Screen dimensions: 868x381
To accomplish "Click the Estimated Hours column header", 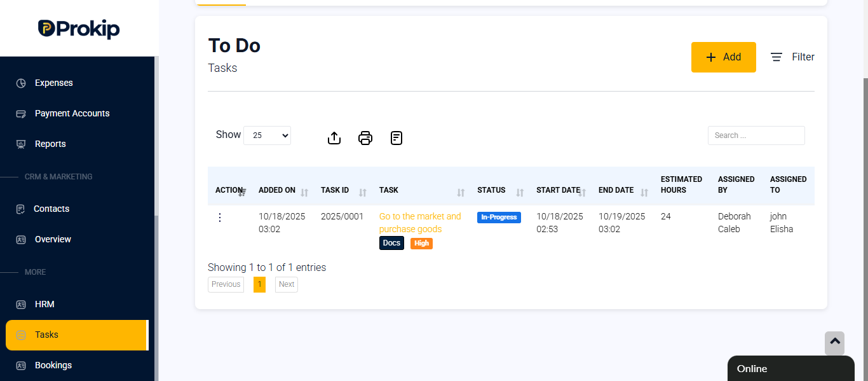I will click(x=681, y=184).
